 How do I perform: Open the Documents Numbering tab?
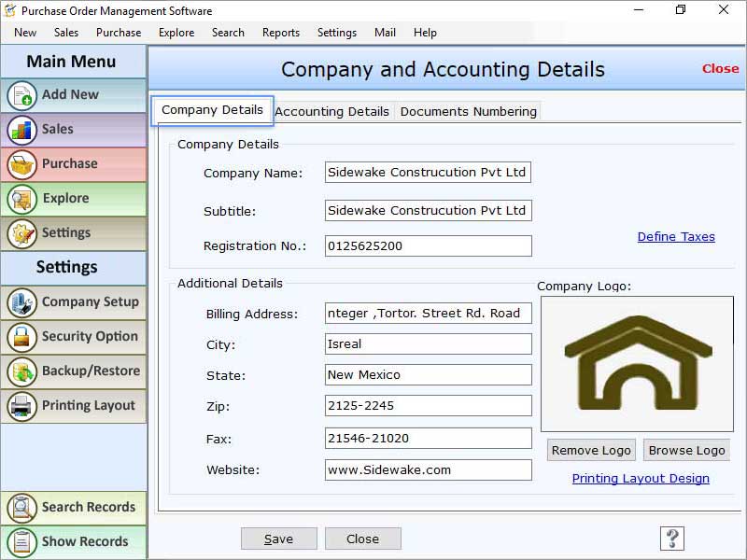(468, 111)
